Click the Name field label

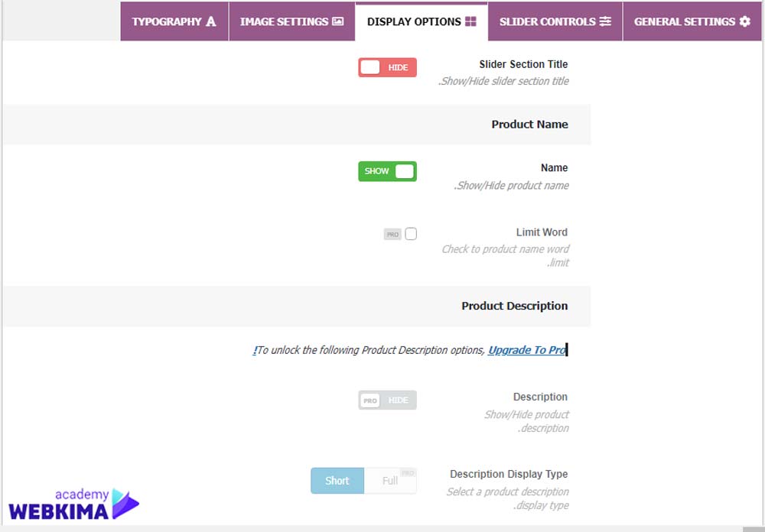click(x=554, y=167)
